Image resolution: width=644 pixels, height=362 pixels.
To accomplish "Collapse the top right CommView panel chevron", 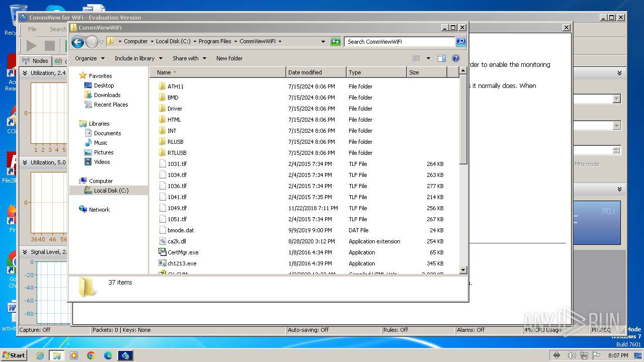I will [x=619, y=73].
